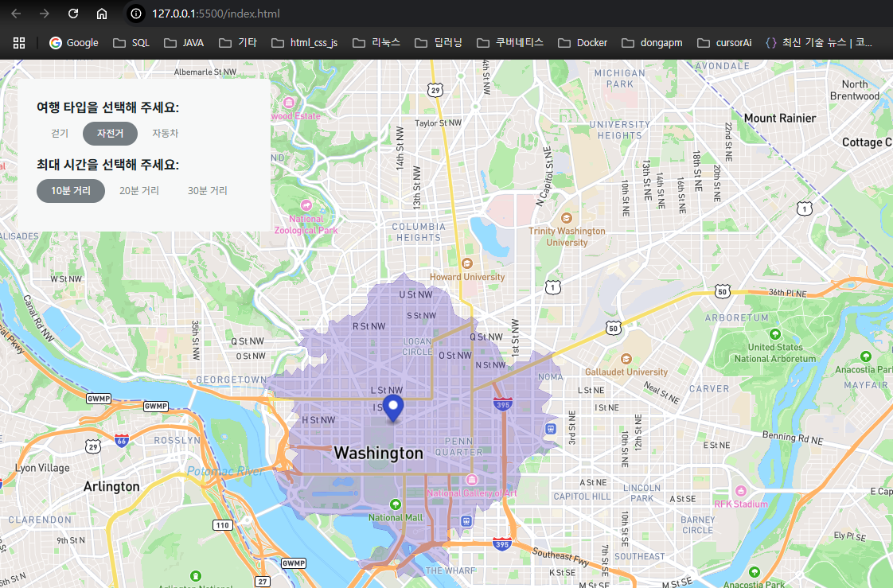Open the SQL bookmark folder
Image resolution: width=893 pixels, height=588 pixels.
click(131, 43)
